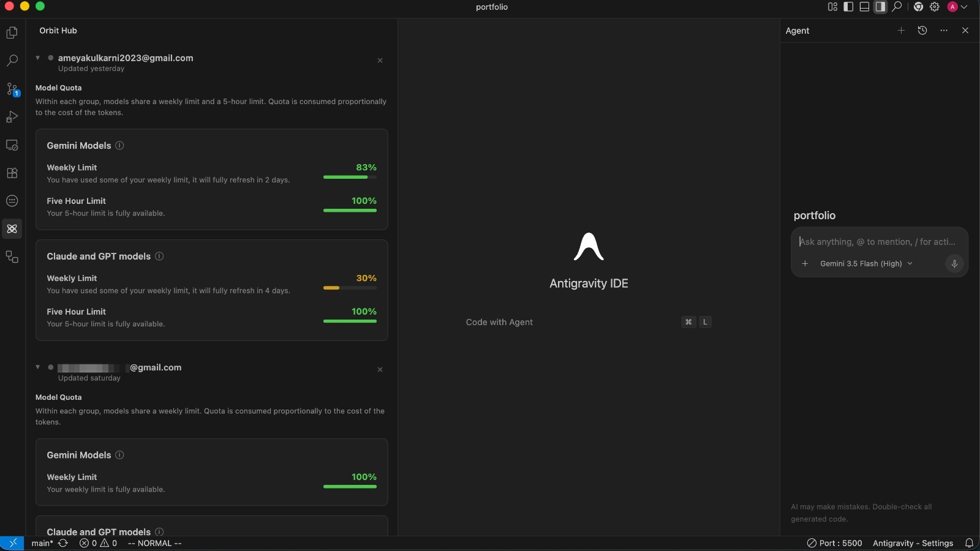Close the Agent panel
The width and height of the screenshot is (980, 551).
point(965,31)
